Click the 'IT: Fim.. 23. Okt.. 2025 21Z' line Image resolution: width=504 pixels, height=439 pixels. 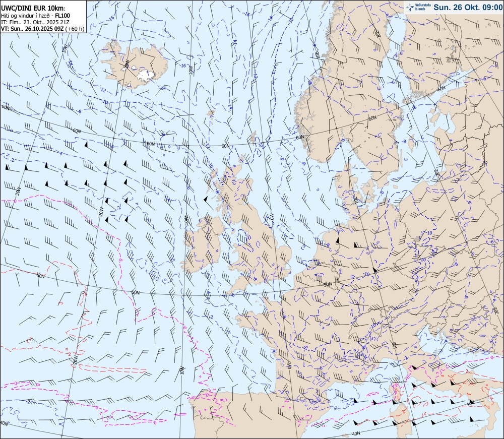click(x=35, y=22)
